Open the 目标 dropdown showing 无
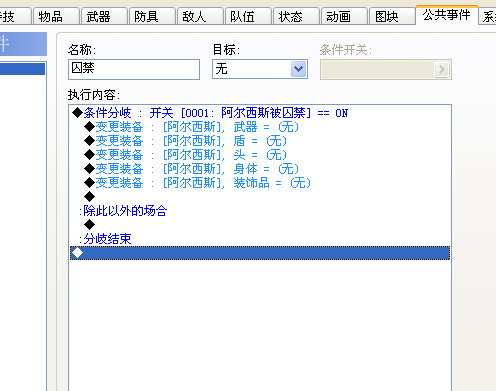 point(260,69)
